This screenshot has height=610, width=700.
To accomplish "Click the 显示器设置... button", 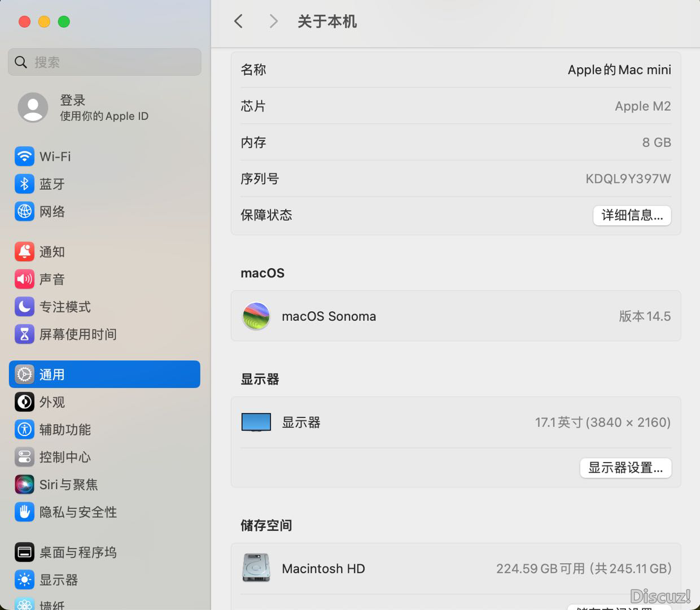I will 625,468.
